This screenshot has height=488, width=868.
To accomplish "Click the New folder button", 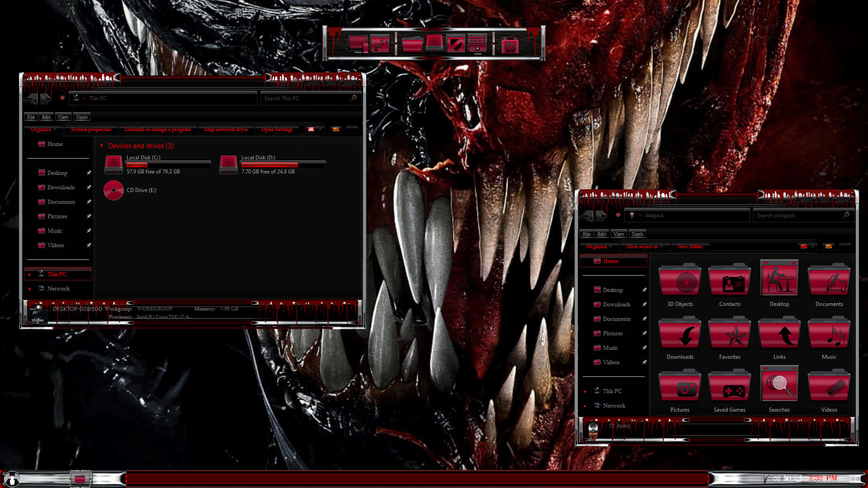I will coord(690,247).
